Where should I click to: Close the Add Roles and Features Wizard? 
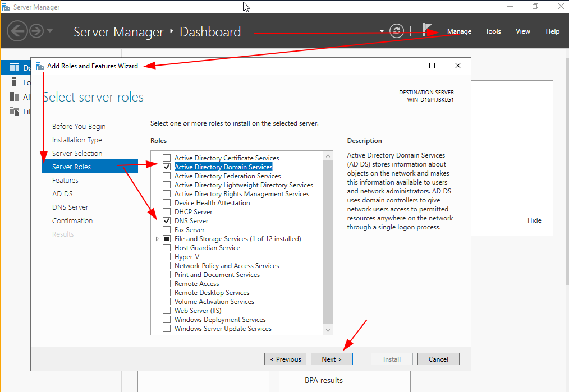458,66
